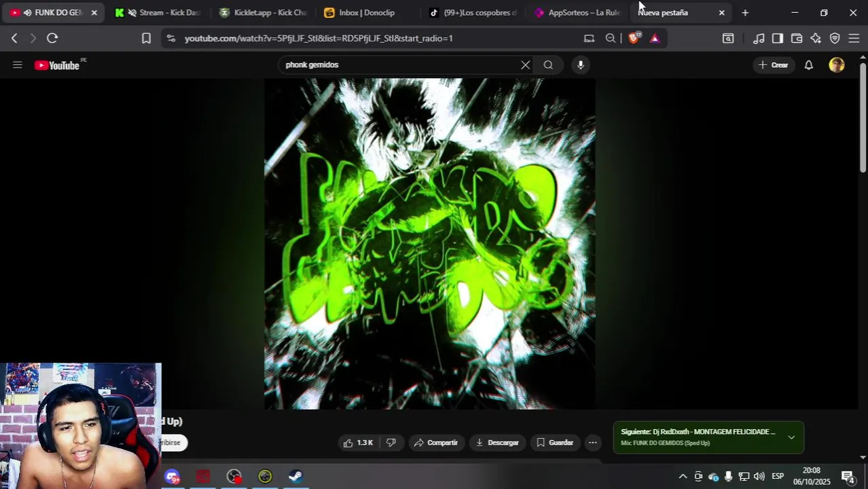Click the address bar URL

319,39
